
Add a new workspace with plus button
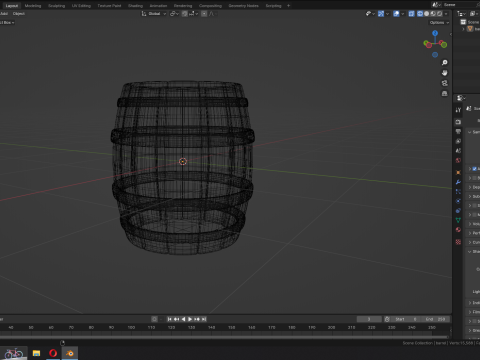click(x=289, y=6)
